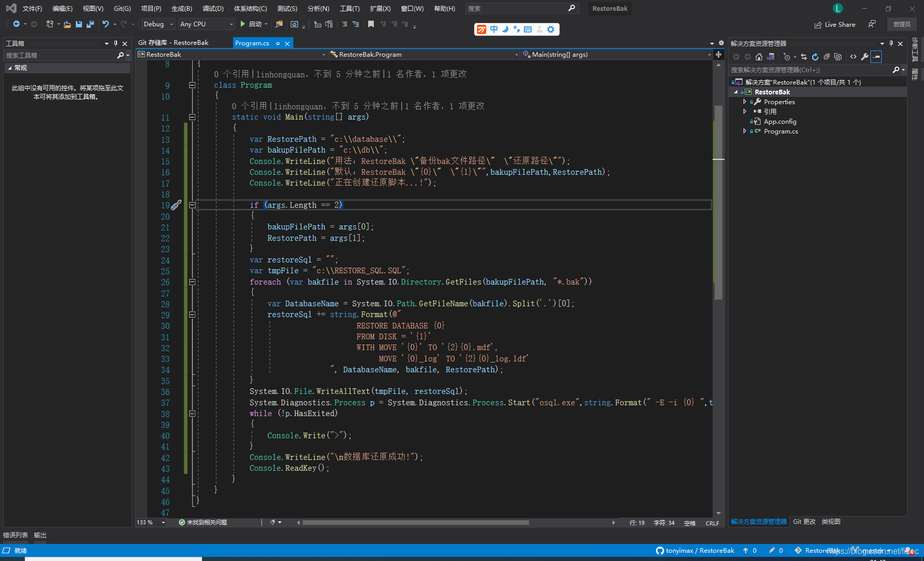Start debugging with green play button
This screenshot has width=924, height=561.
click(243, 24)
